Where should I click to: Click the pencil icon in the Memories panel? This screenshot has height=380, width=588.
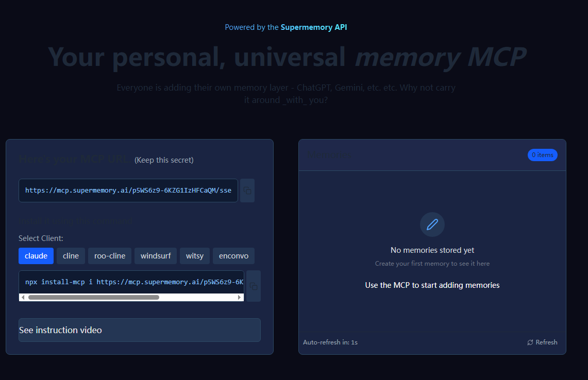432,224
